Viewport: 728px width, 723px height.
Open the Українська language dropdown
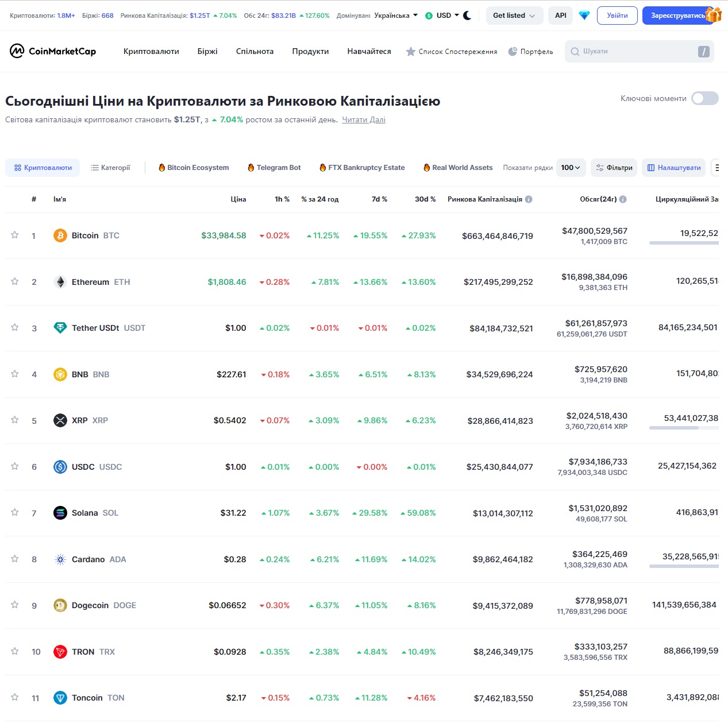click(x=396, y=16)
